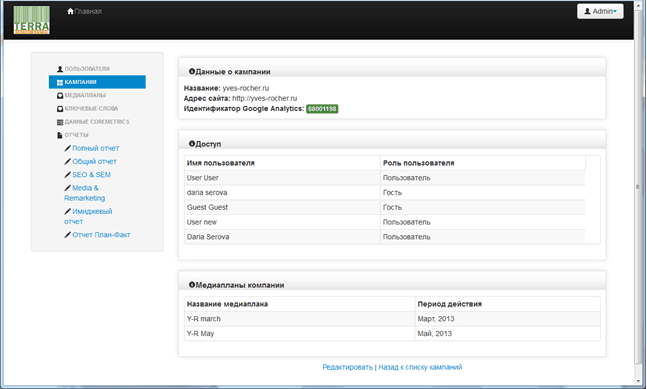Go back via Назад к списку кампаний
This screenshot has height=389, width=647.
click(420, 367)
